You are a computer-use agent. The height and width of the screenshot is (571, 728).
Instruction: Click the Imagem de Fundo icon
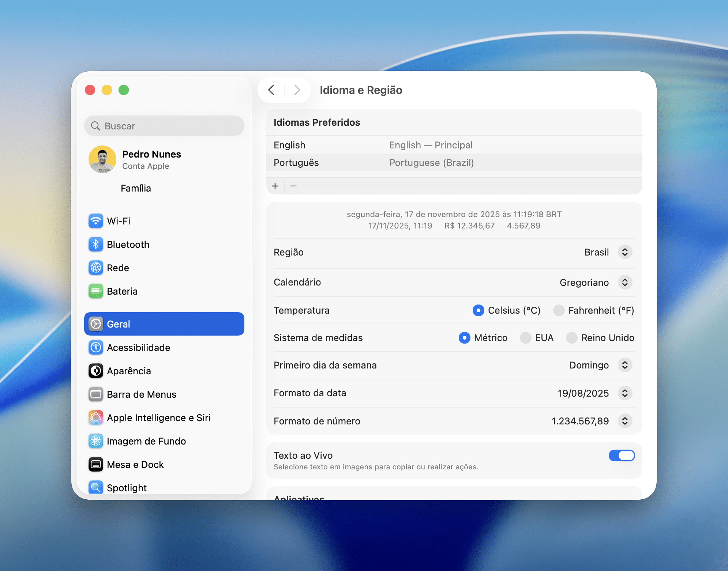click(x=96, y=441)
